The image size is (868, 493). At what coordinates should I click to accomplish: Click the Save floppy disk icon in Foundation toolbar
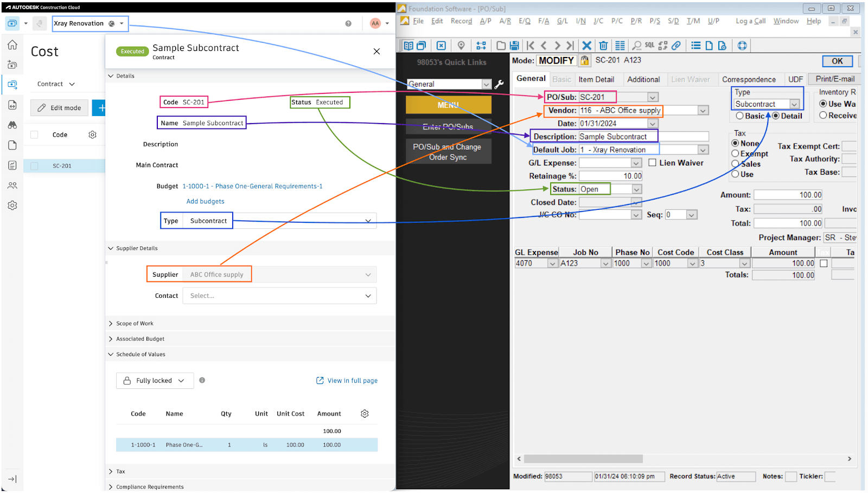pos(514,46)
